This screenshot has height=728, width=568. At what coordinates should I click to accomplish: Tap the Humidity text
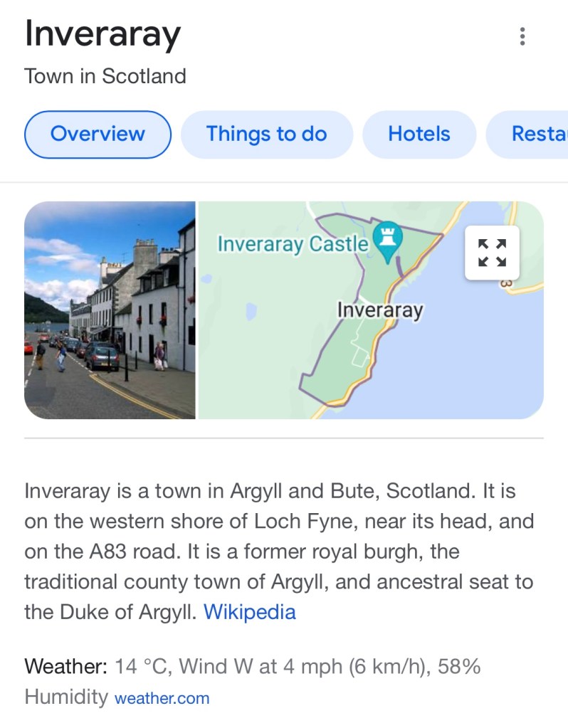tap(66, 697)
